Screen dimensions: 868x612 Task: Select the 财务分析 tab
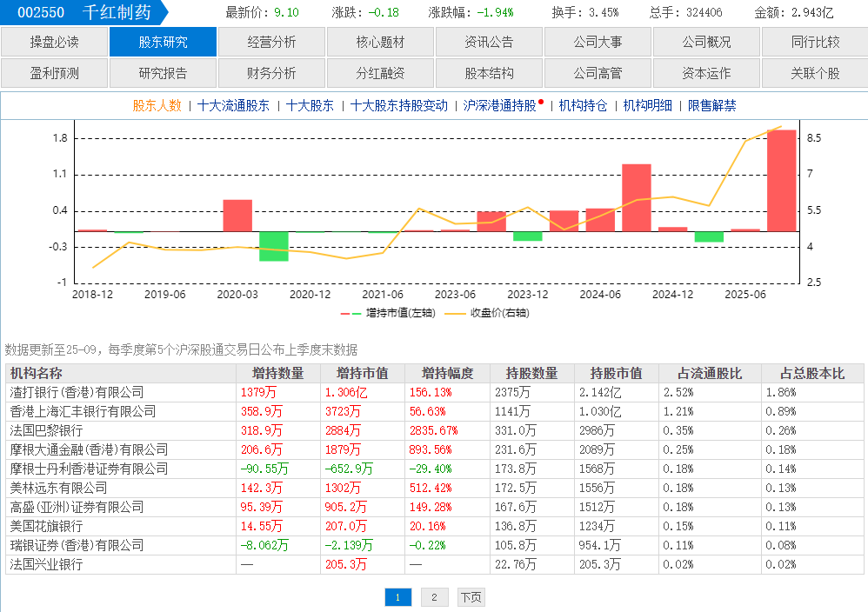[x=271, y=73]
